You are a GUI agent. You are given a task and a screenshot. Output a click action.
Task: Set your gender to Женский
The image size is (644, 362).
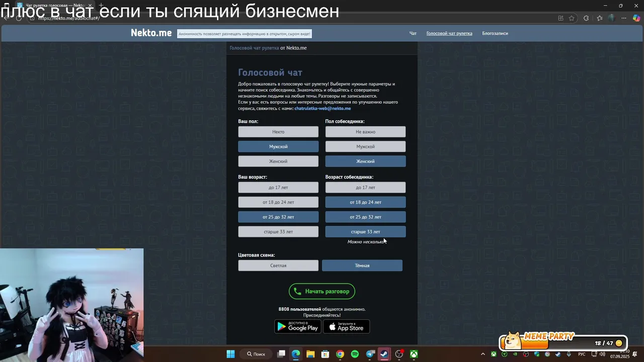pyautogui.click(x=278, y=161)
